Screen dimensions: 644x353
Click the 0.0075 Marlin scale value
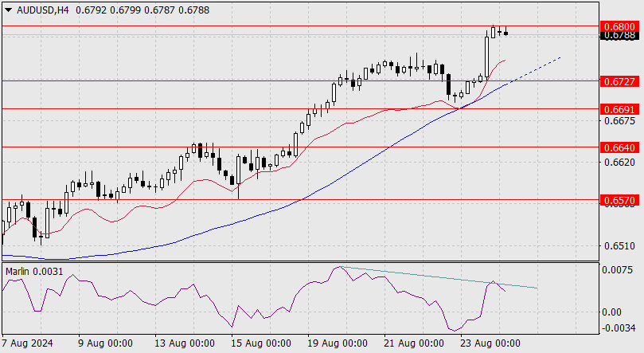tap(617, 270)
